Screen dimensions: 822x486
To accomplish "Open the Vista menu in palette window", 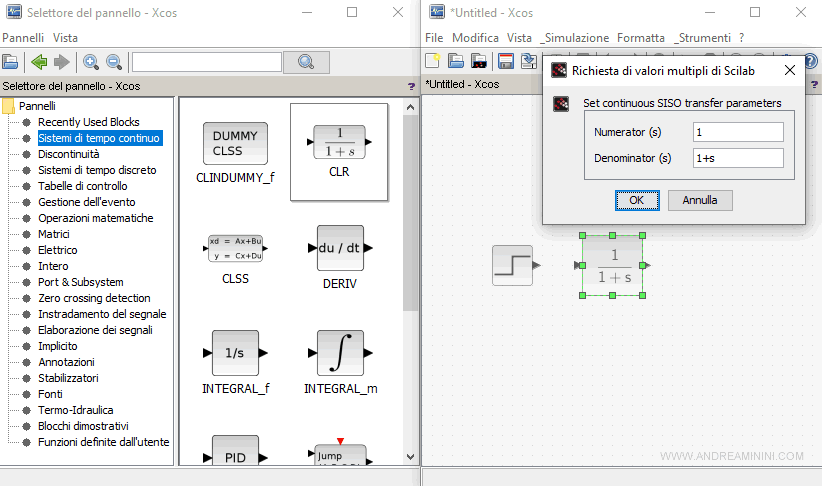I will pyautogui.click(x=65, y=38).
